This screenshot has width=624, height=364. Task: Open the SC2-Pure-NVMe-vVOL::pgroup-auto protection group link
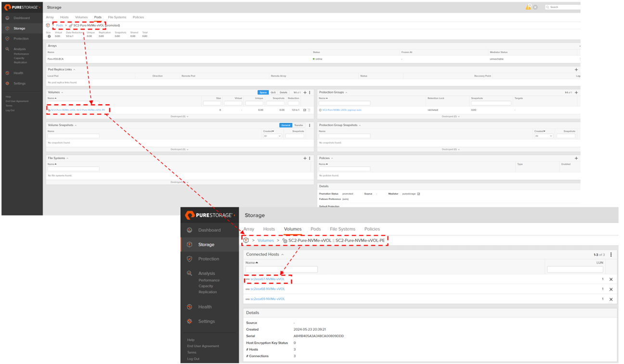point(342,110)
